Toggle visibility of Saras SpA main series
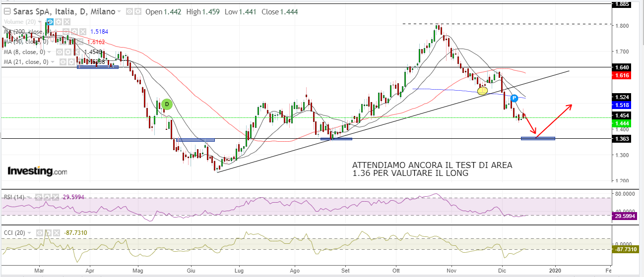 (x=129, y=11)
